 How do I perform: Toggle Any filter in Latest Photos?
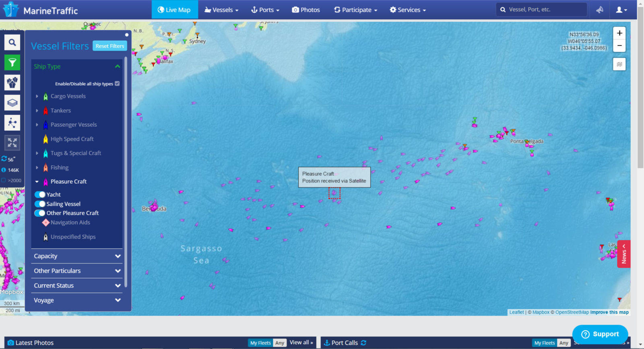click(280, 343)
